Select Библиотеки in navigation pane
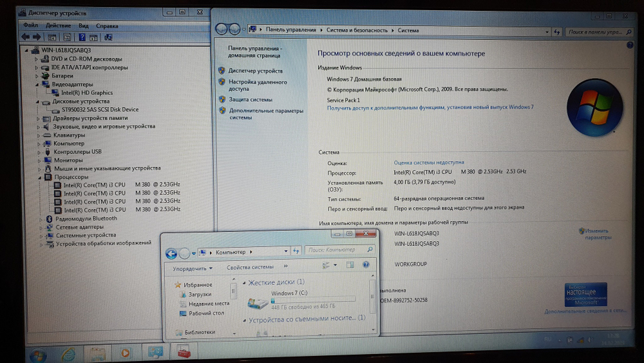The height and width of the screenshot is (363, 644). point(200,332)
